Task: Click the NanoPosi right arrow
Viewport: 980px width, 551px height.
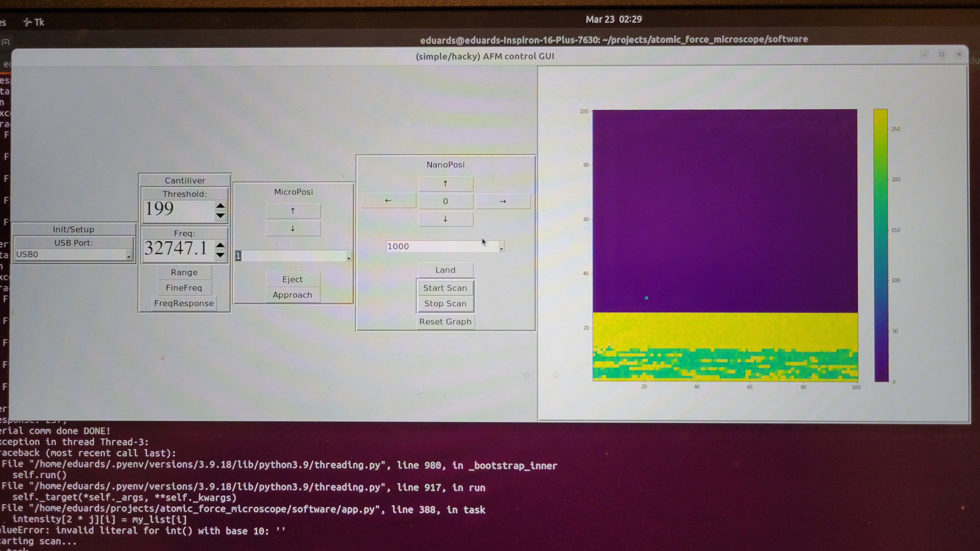Action: pyautogui.click(x=503, y=201)
